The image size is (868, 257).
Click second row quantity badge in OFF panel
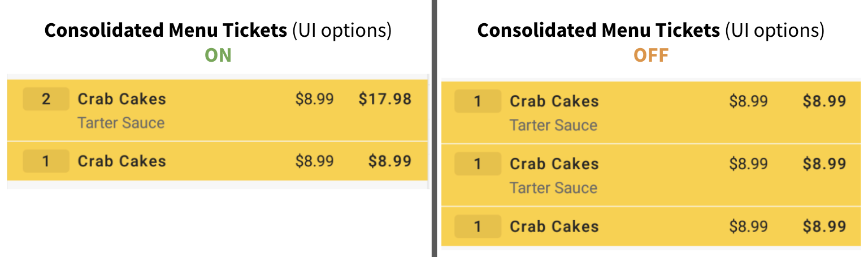click(478, 164)
